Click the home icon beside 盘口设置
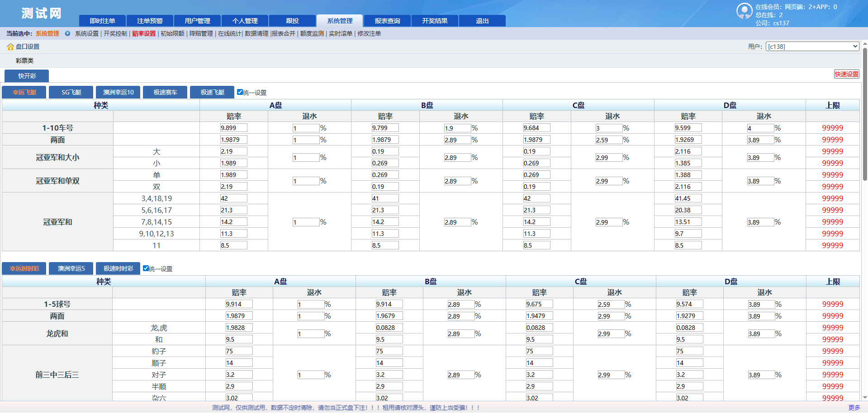This screenshot has width=868, height=413. coord(10,47)
